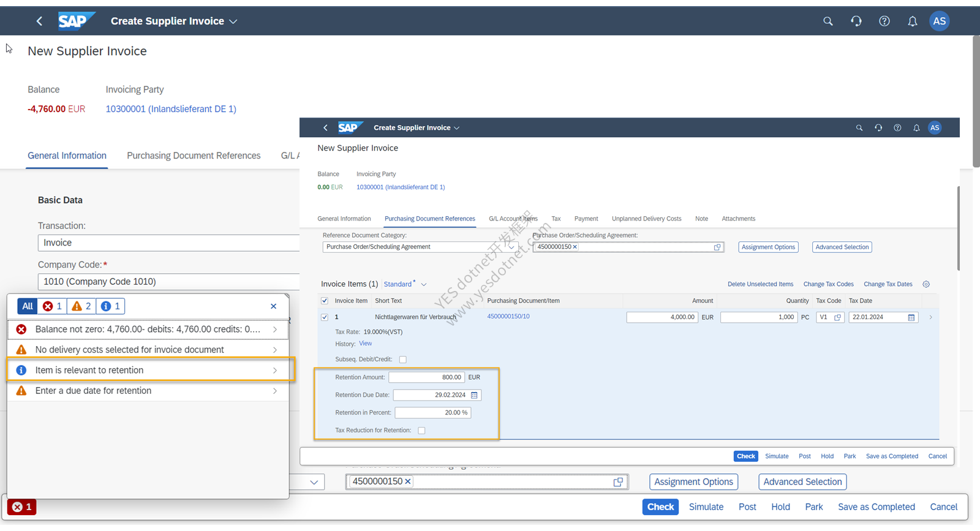
Task: Open the notifications bell in the top header
Action: coord(912,21)
